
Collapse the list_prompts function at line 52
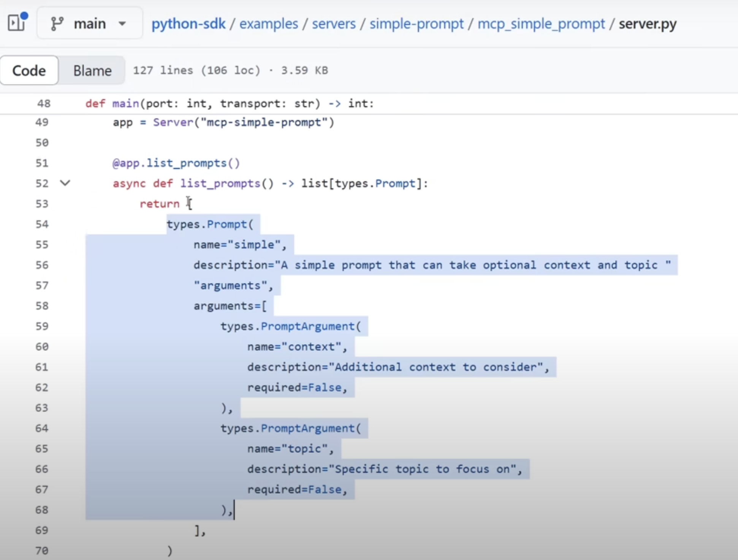65,183
